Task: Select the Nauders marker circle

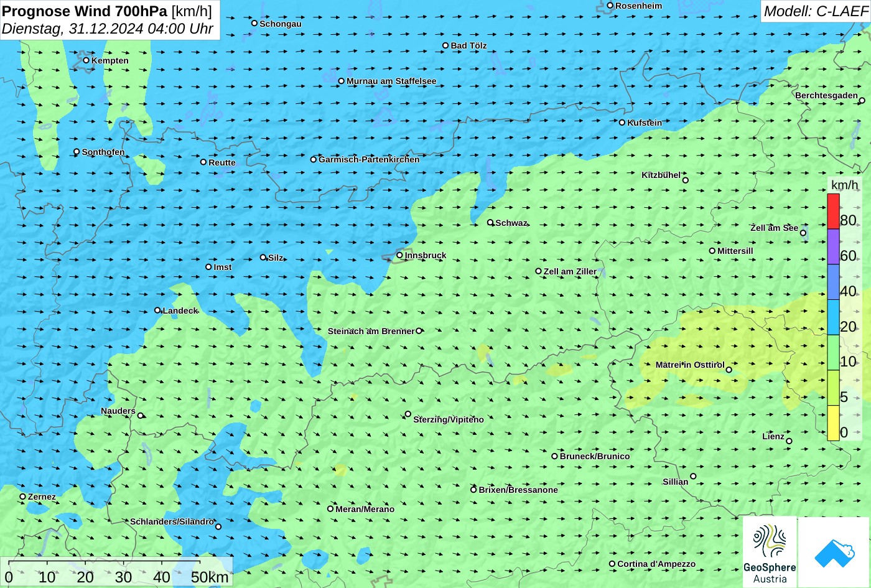Action: click(x=141, y=416)
